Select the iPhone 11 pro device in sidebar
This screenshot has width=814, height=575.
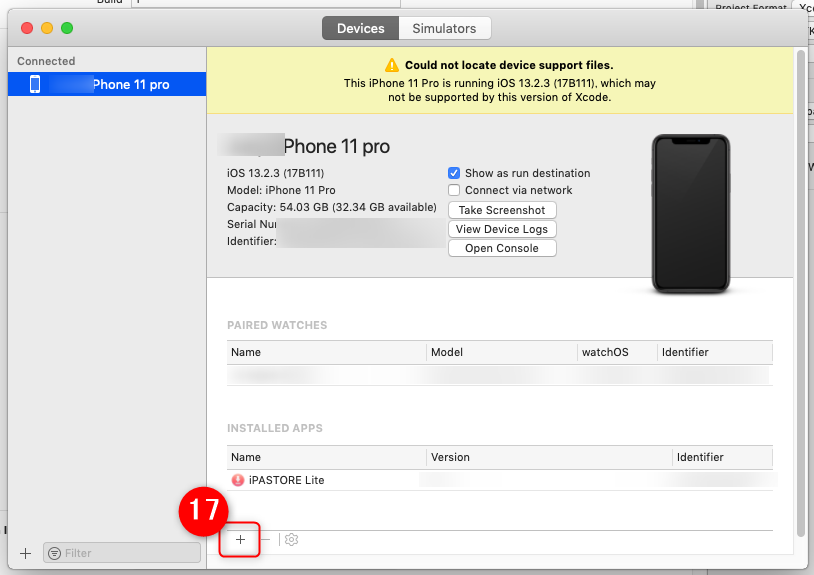click(x=107, y=84)
